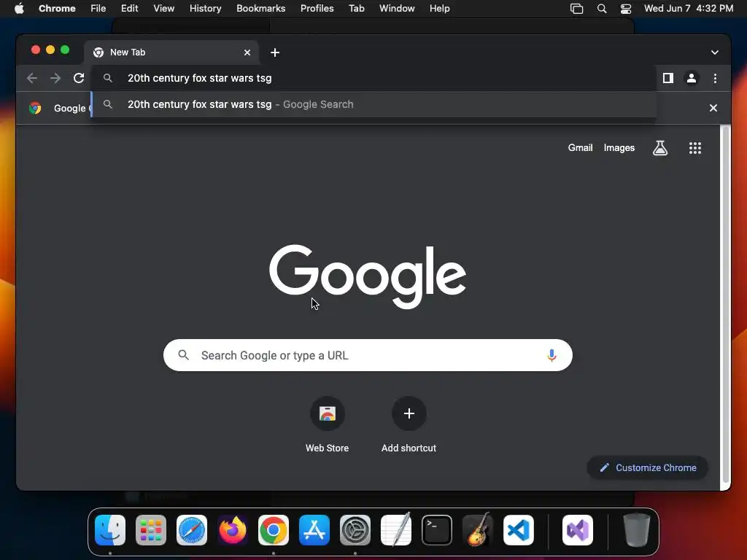Open Visual Studio Code from the dock

[519, 530]
